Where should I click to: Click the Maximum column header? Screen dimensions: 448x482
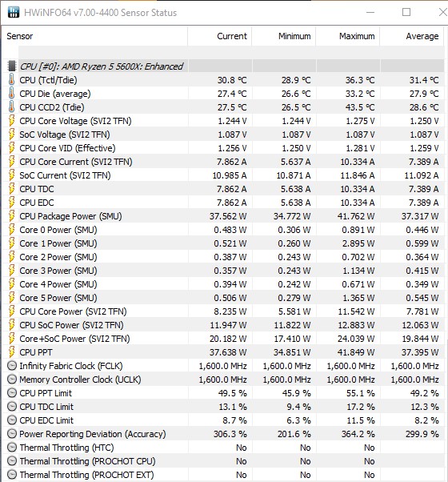(348, 36)
